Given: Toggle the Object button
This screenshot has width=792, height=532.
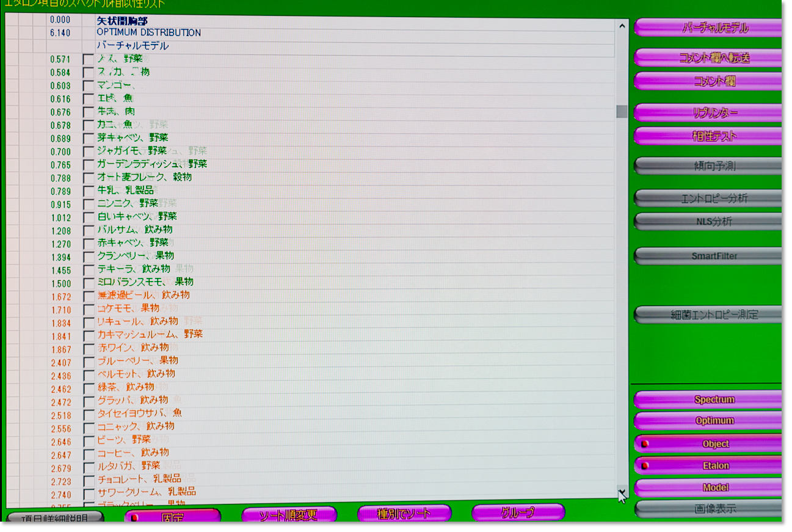Looking at the screenshot, I should pos(708,443).
